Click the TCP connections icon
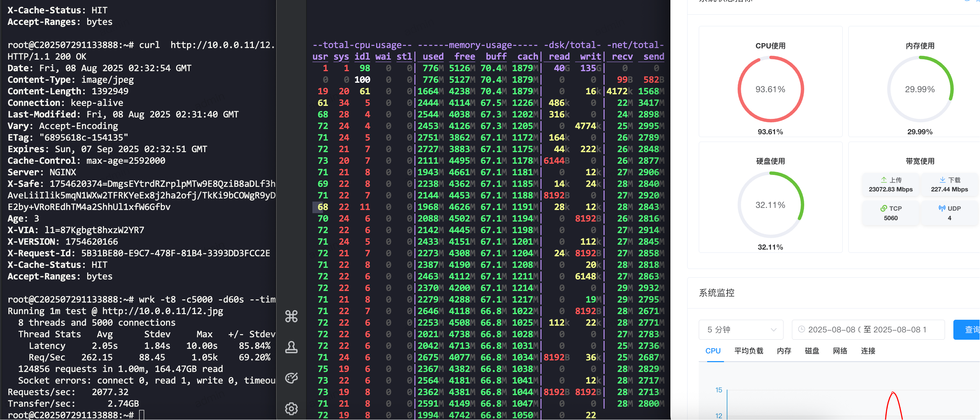The image size is (980, 420). click(x=883, y=208)
